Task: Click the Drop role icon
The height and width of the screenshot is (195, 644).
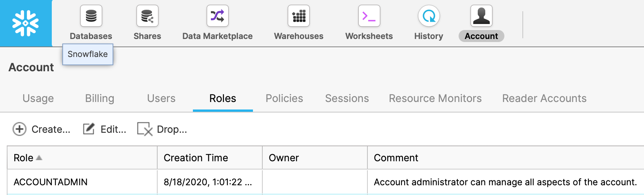Action: pos(145,129)
